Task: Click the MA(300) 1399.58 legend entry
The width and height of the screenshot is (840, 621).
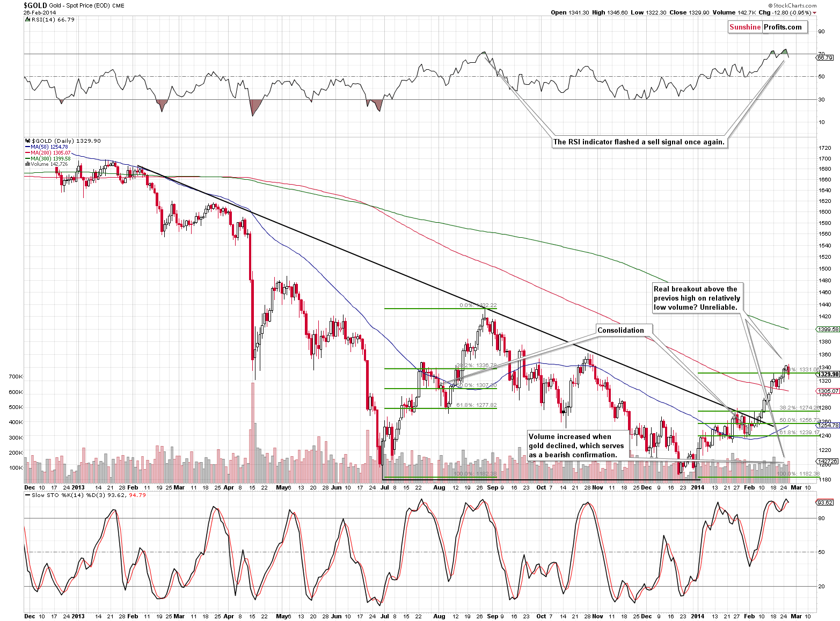Action: pos(50,158)
